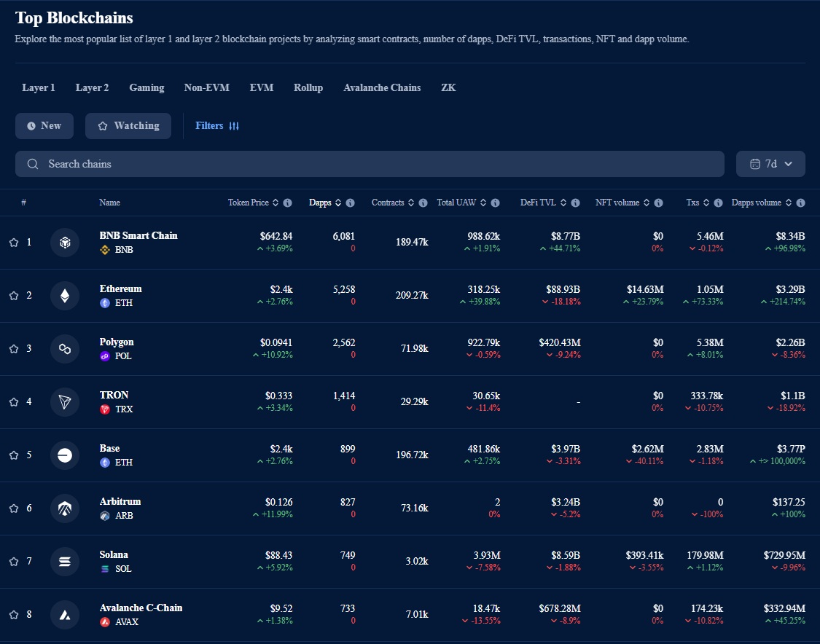Open the Base chain logo icon
This screenshot has width=820, height=644.
coord(65,455)
